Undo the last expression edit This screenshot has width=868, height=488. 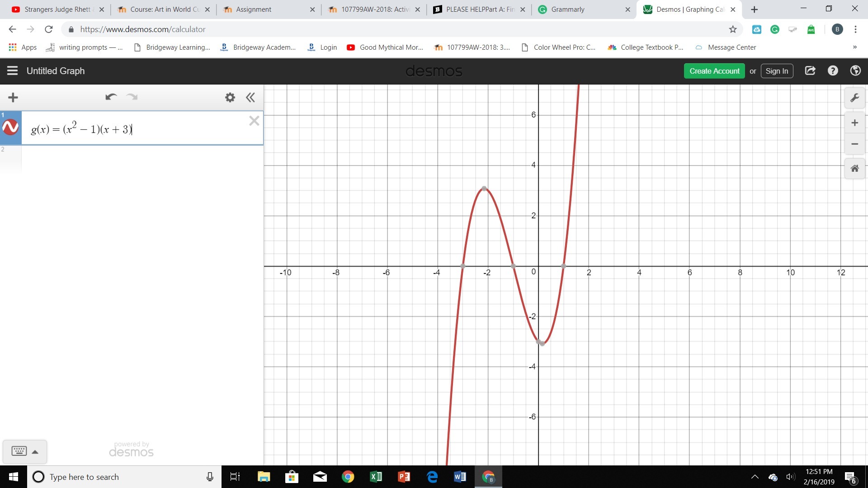pyautogui.click(x=111, y=97)
